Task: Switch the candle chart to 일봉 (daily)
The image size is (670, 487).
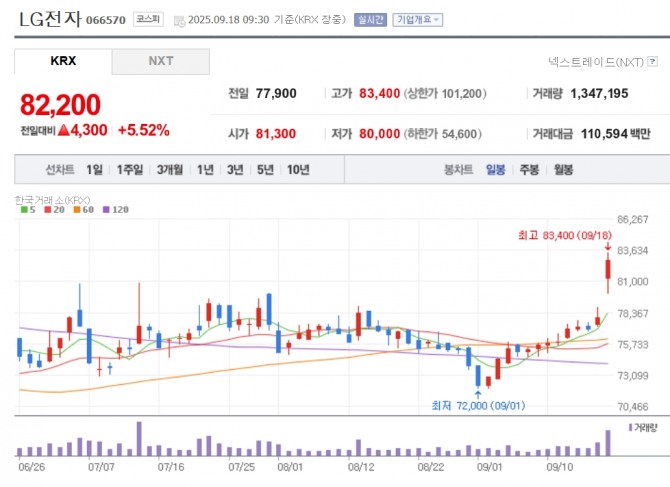Action: click(x=496, y=170)
